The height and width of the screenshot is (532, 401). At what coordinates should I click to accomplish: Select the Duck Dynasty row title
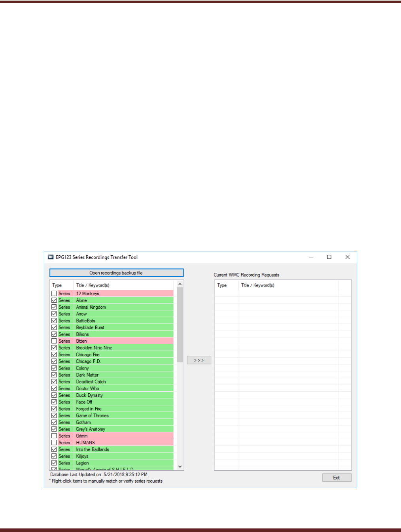89,395
